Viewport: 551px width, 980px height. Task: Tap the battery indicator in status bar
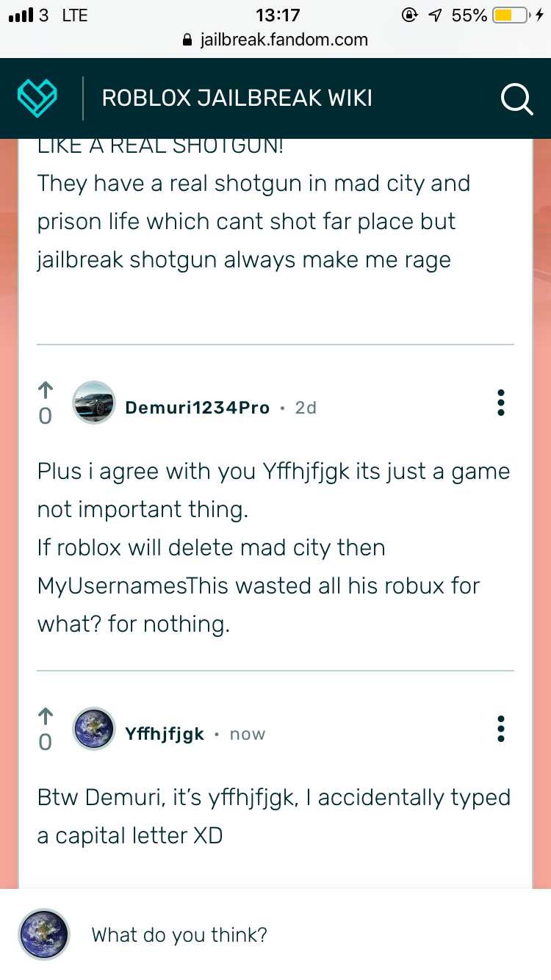tap(513, 15)
